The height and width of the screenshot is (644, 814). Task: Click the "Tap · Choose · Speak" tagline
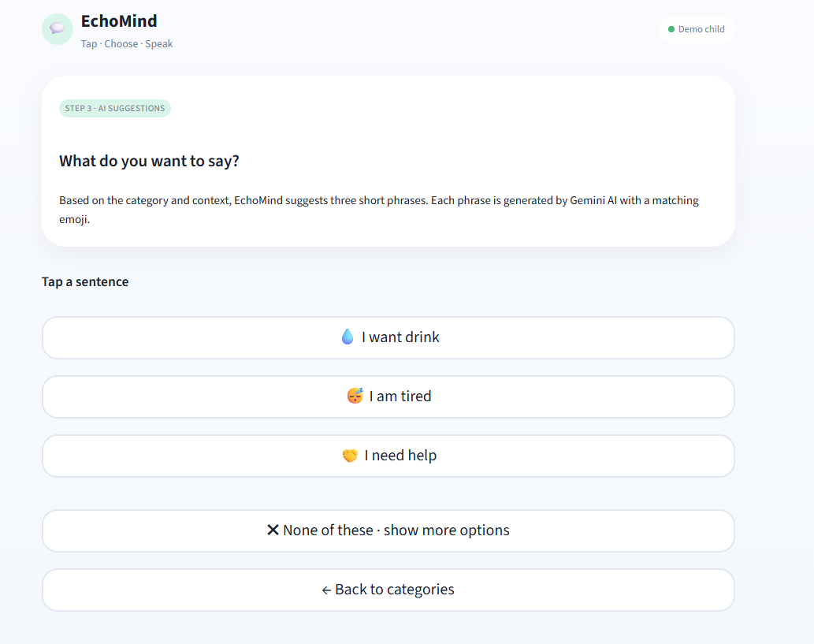(x=127, y=44)
